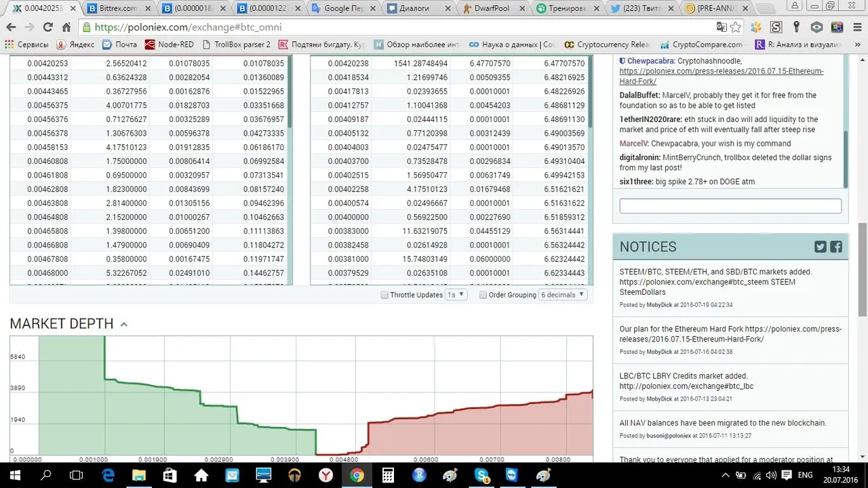The height and width of the screenshot is (488, 868).
Task: Open File Explorer from the taskbar
Action: point(139,475)
